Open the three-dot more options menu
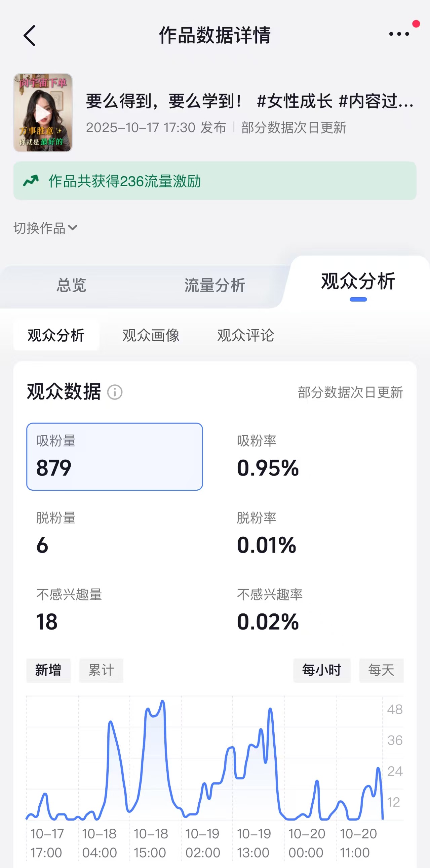This screenshot has width=430, height=868. click(x=399, y=34)
